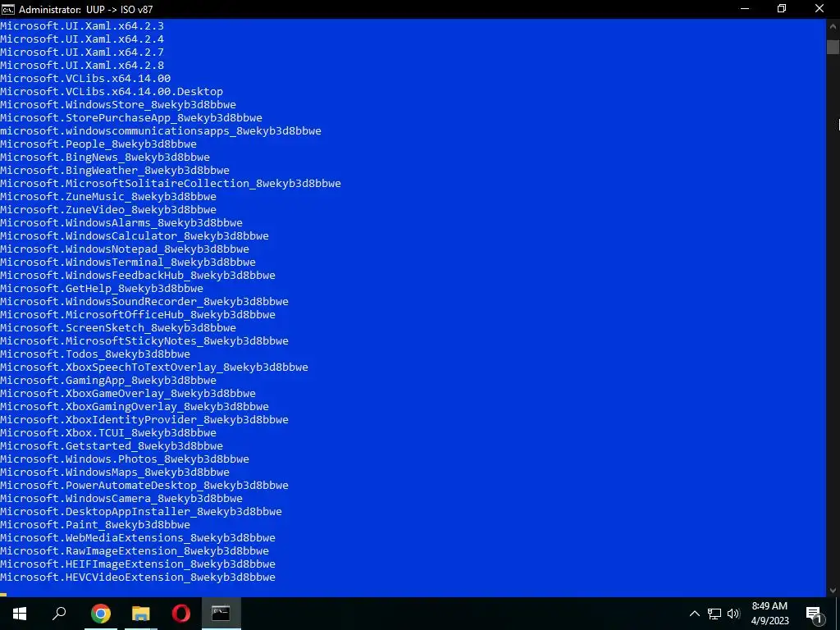Click line Microsoft.UI.Xaml.x64.2.4

[82, 39]
